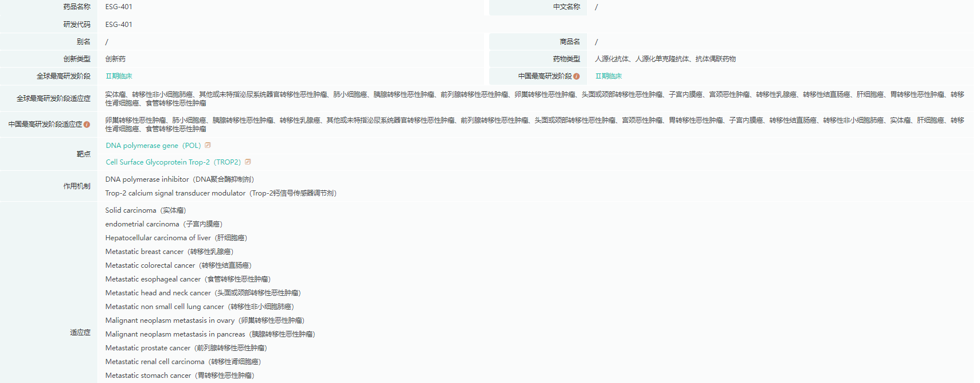Click the 作用机制 field label
This screenshot has width=980, height=383.
77,186
